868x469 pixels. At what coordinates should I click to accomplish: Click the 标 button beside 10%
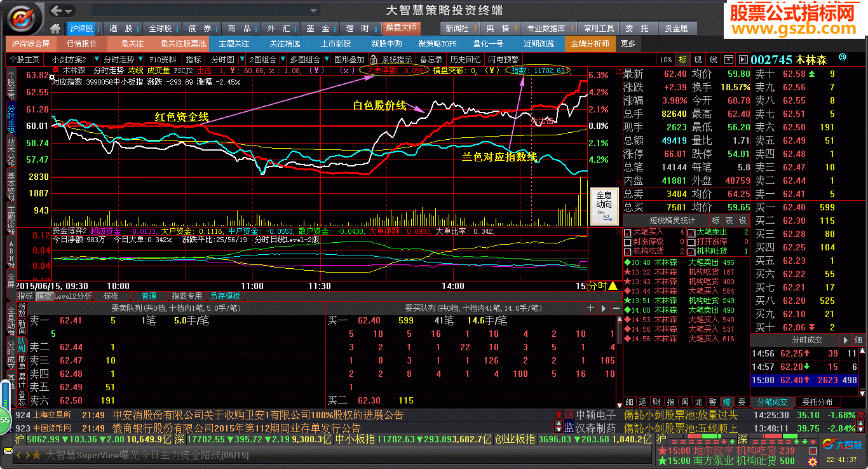click(683, 60)
